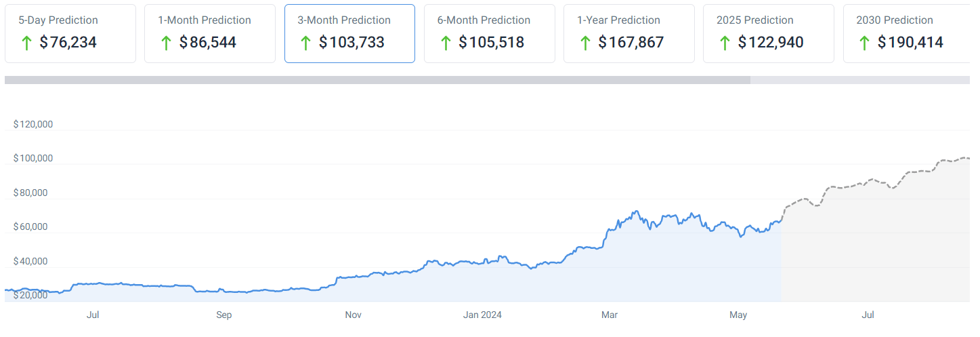Click green arrow beside $86,544
The width and height of the screenshot is (980, 337).
(x=166, y=43)
